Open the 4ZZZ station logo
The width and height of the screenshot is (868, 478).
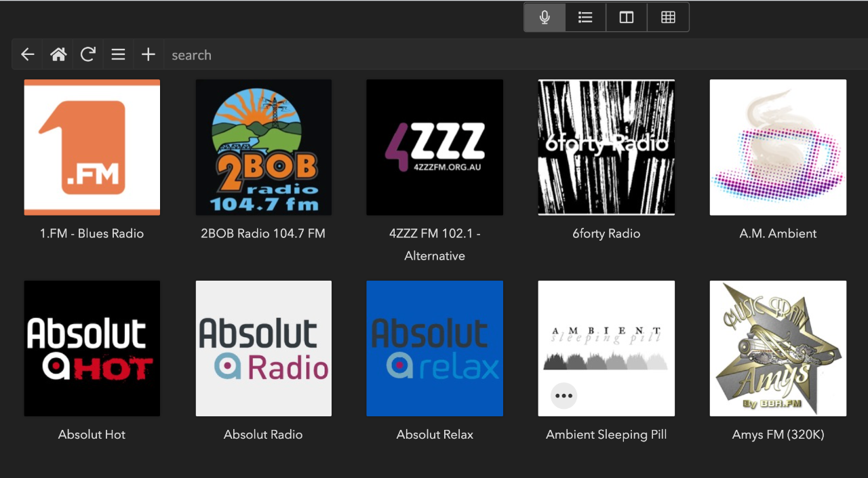click(435, 147)
